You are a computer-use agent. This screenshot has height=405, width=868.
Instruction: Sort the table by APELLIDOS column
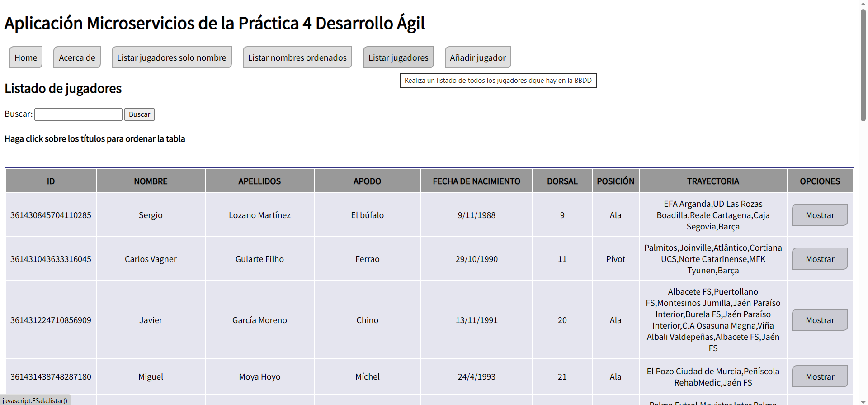pyautogui.click(x=259, y=181)
